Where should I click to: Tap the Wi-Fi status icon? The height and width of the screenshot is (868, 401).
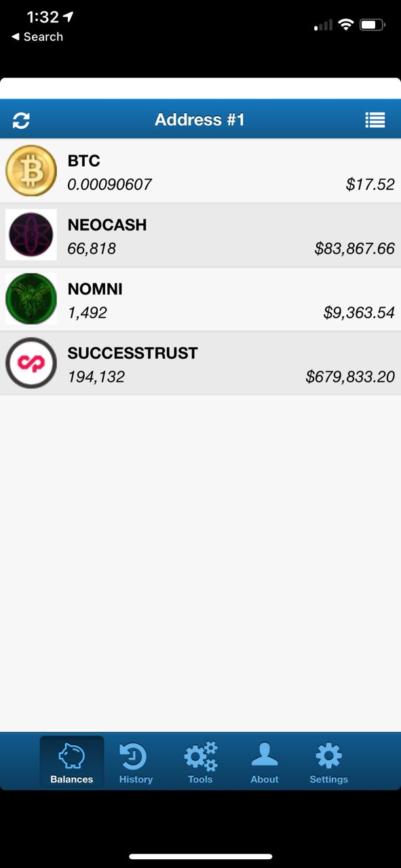(x=346, y=25)
